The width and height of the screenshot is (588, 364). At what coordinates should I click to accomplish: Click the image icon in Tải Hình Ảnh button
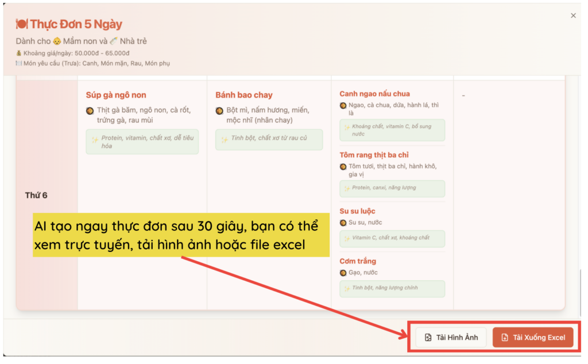pyautogui.click(x=428, y=338)
